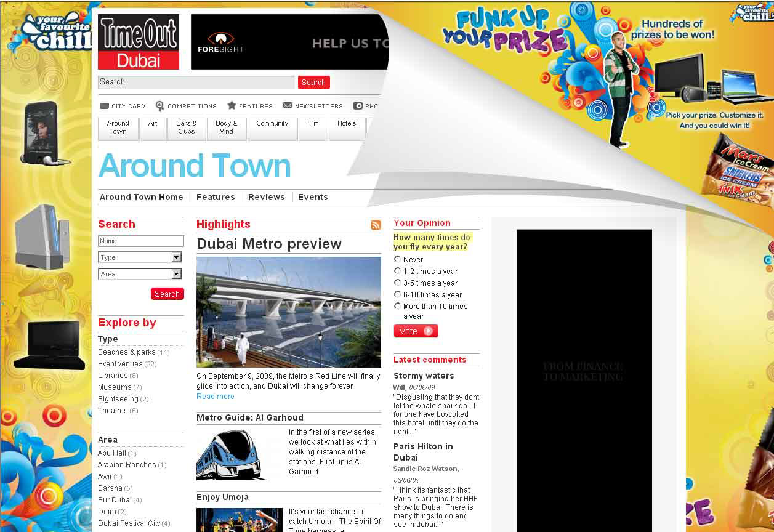Click the portable DVD player image in left ad
The height and width of the screenshot is (532, 774).
tap(50, 345)
